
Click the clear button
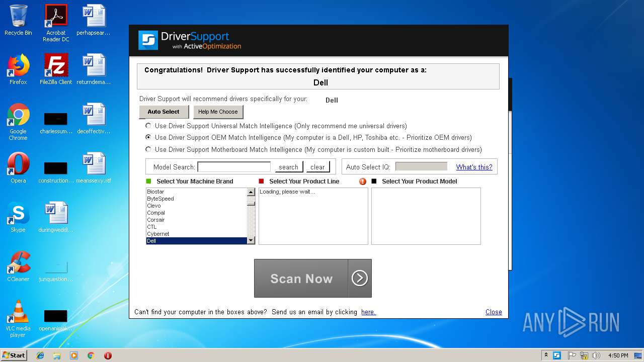pyautogui.click(x=317, y=167)
